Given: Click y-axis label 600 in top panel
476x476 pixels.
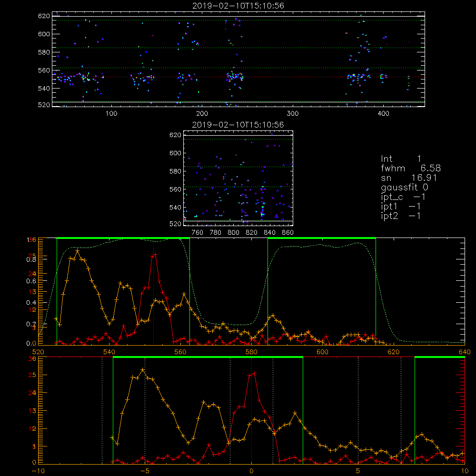Looking at the screenshot, I should click(x=44, y=34).
